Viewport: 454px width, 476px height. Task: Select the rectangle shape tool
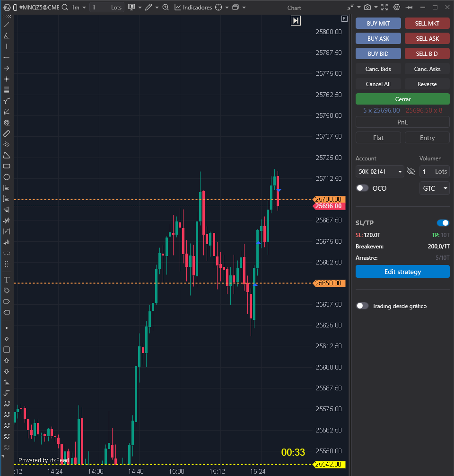pos(6,167)
